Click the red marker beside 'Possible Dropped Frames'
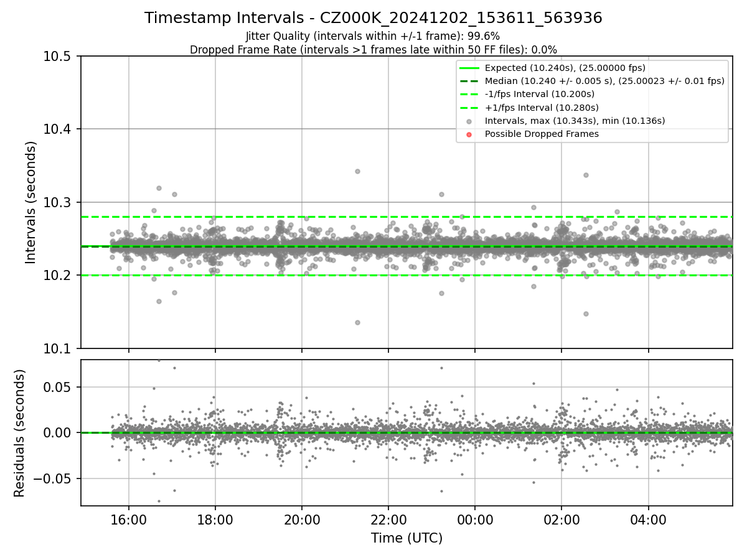The height and width of the screenshot is (560, 747). click(x=469, y=134)
